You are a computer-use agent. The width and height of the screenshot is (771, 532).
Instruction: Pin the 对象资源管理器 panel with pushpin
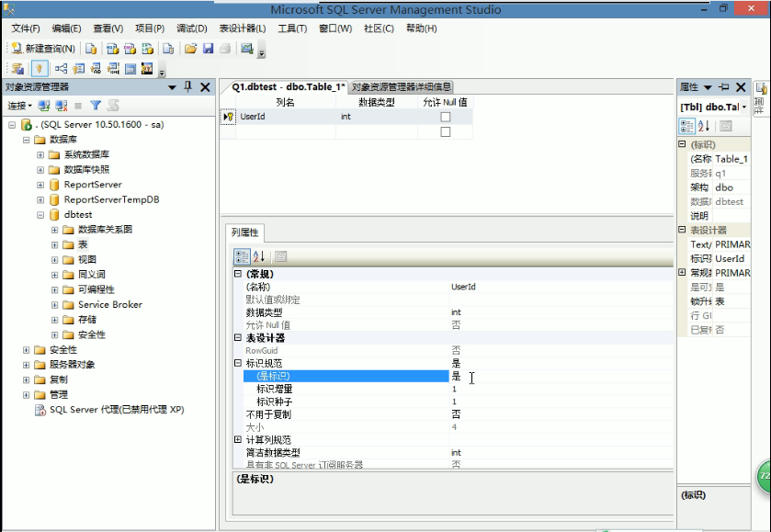coord(187,87)
